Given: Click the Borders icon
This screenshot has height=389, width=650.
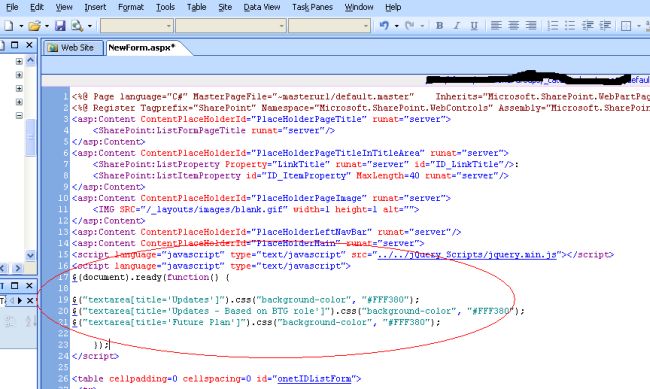Looking at the screenshot, I should tap(626, 26).
